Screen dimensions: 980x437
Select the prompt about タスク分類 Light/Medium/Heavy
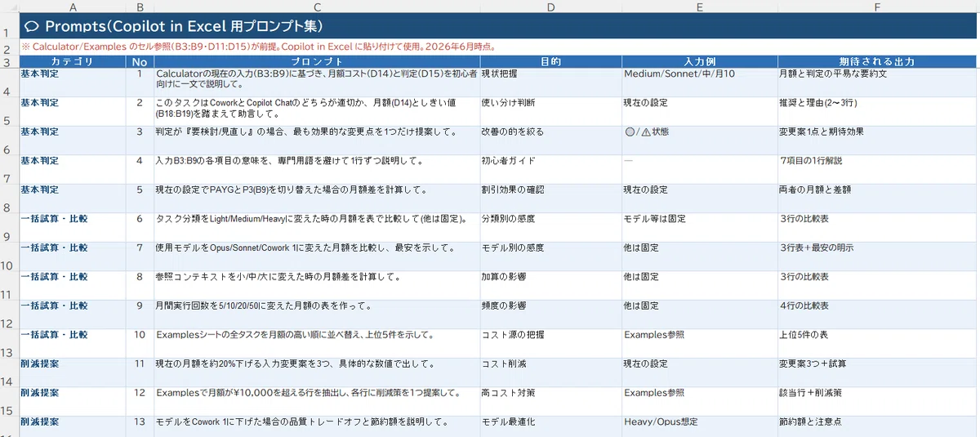point(317,228)
